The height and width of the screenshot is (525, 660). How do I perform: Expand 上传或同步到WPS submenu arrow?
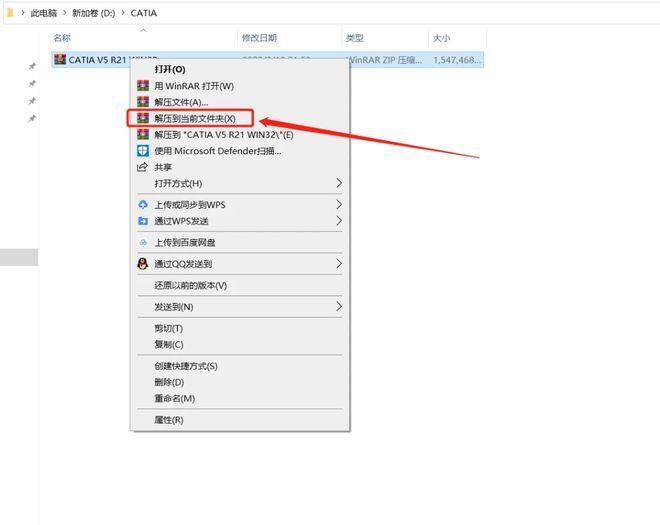tap(339, 205)
